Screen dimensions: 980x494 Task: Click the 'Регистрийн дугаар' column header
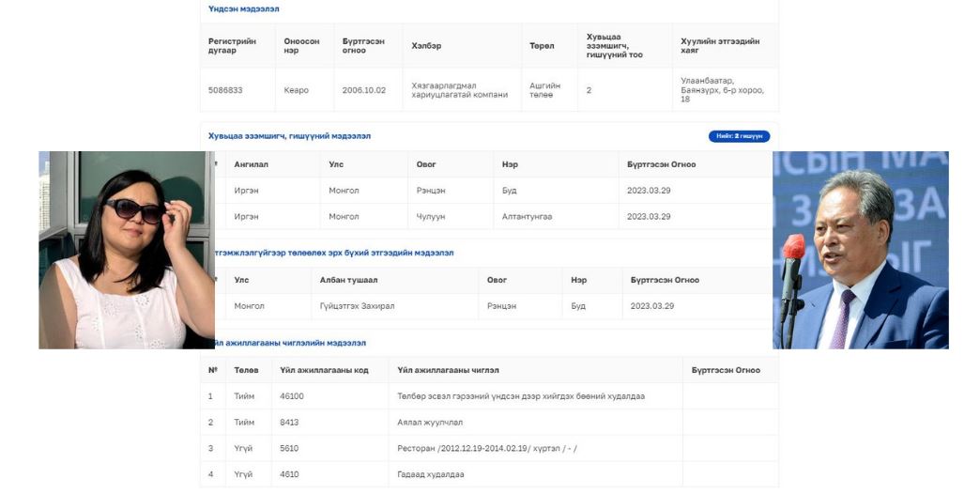pyautogui.click(x=232, y=46)
